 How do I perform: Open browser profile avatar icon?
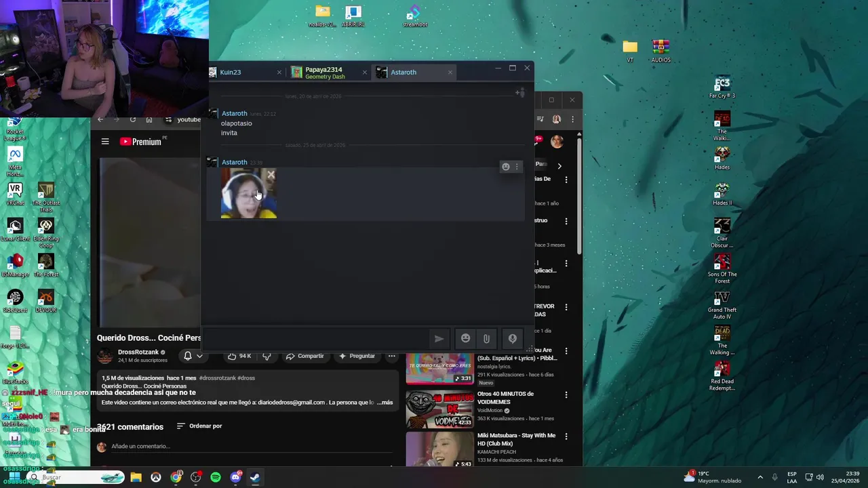tap(557, 119)
